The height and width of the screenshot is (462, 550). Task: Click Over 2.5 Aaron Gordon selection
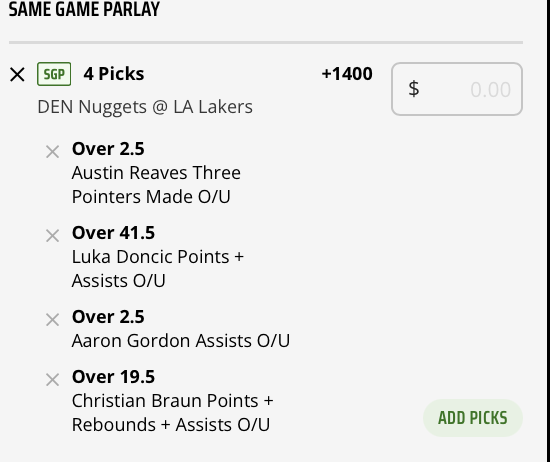click(x=108, y=317)
